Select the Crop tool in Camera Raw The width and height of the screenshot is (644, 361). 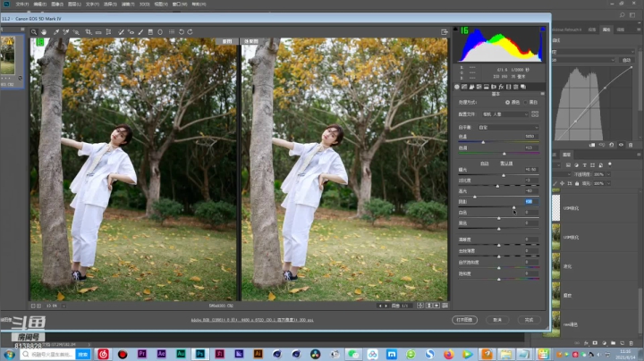(x=88, y=32)
